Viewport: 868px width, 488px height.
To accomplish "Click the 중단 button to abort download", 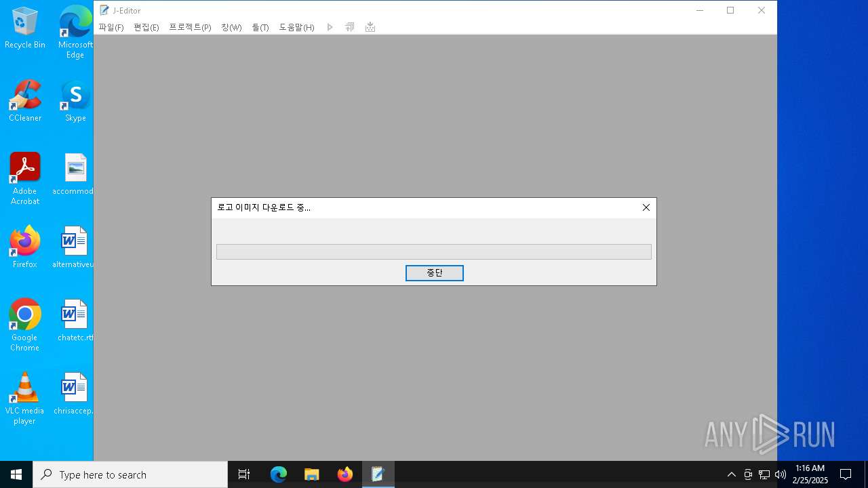I will tap(435, 272).
